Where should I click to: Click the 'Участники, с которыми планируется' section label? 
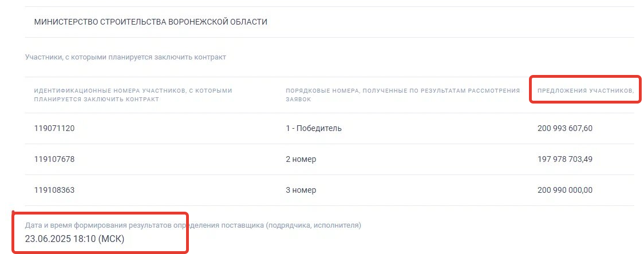coord(125,57)
